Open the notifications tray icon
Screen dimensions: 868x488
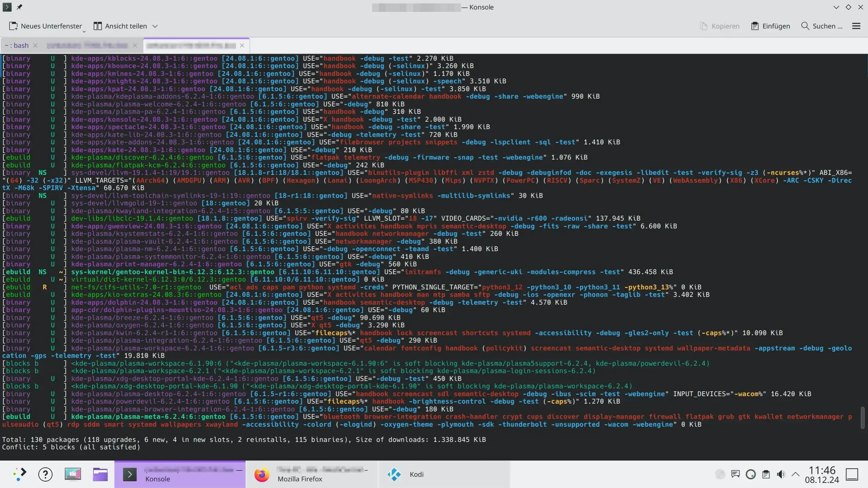point(735,474)
